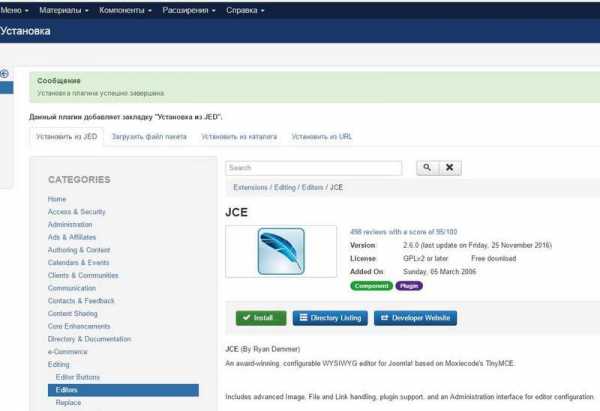Viewport: 600px width, 411px height.
Task: Select the Access & Security category
Action: click(77, 212)
